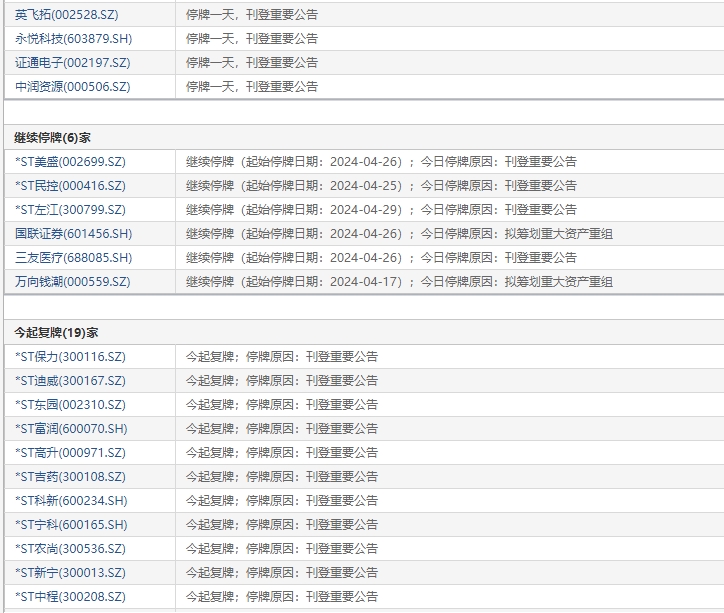724x613 pixels.
Task: Open *ST科新(600234.SH) stock page
Action: 71,501
